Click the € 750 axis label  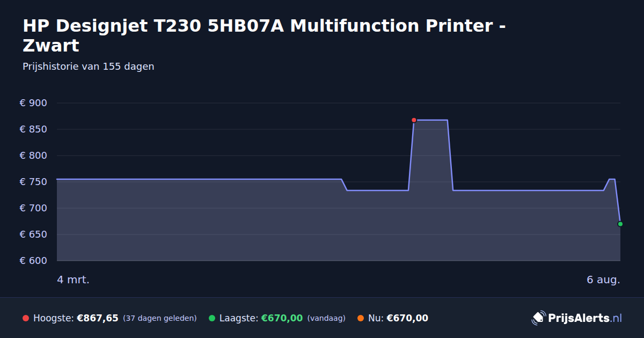[34, 182]
